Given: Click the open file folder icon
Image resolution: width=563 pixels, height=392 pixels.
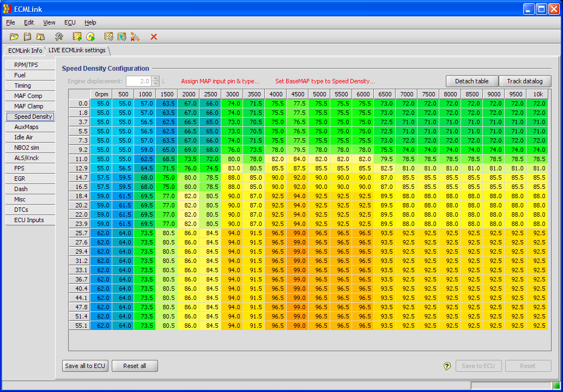Looking at the screenshot, I should pos(14,36).
